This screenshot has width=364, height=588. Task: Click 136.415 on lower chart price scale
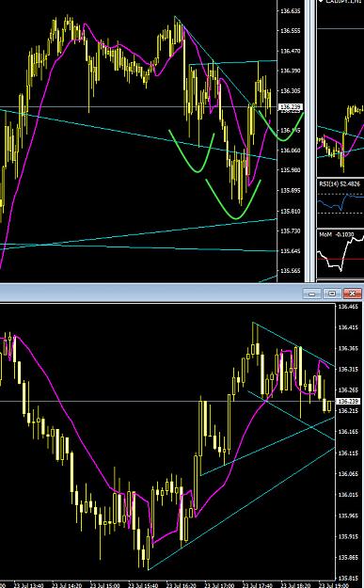coord(348,327)
